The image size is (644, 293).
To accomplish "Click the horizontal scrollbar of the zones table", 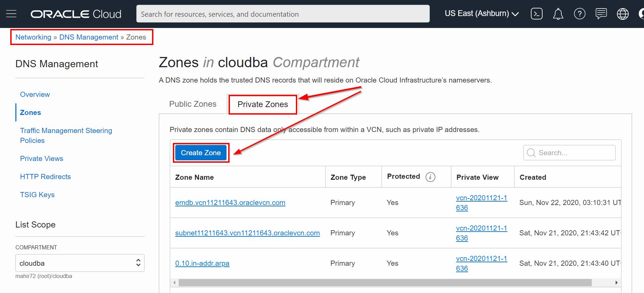I will [385, 282].
